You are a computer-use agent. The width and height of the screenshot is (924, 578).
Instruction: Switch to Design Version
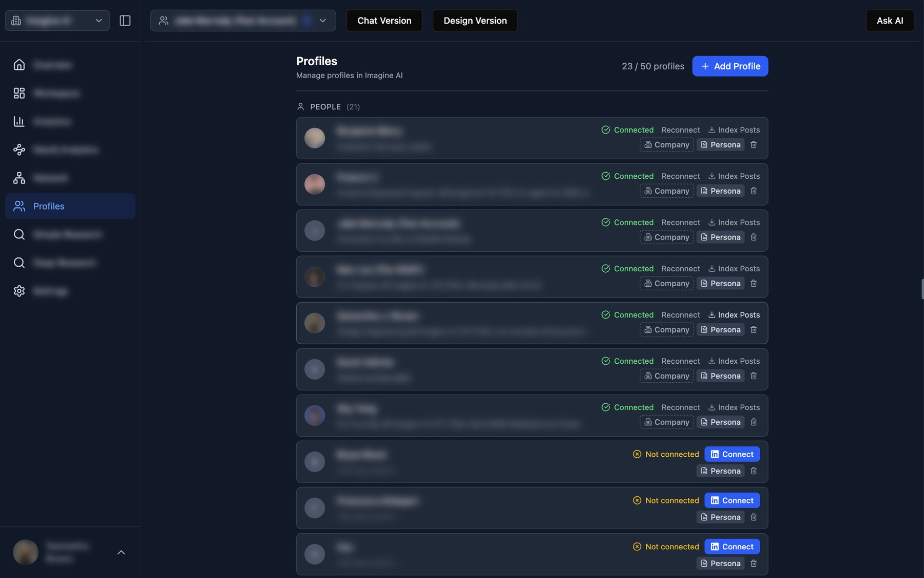tap(475, 21)
